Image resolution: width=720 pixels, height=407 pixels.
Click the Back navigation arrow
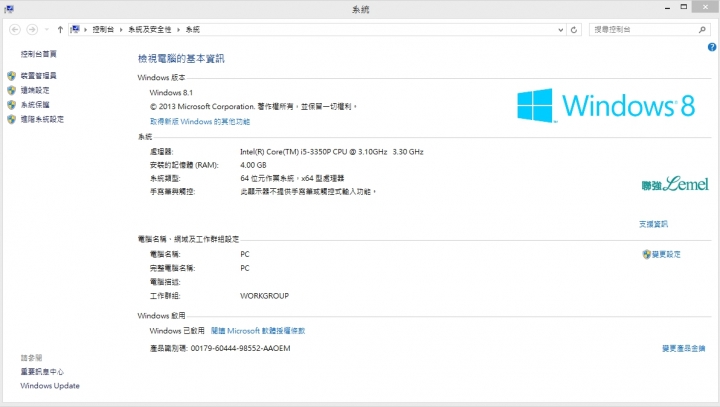click(x=15, y=29)
